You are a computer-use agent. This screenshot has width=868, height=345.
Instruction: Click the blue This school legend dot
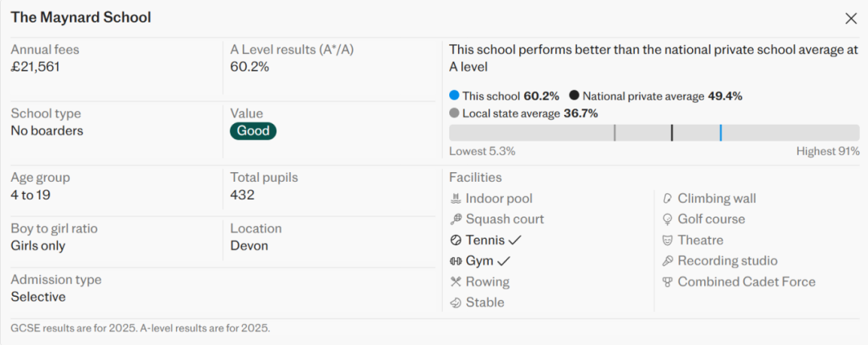click(x=454, y=96)
